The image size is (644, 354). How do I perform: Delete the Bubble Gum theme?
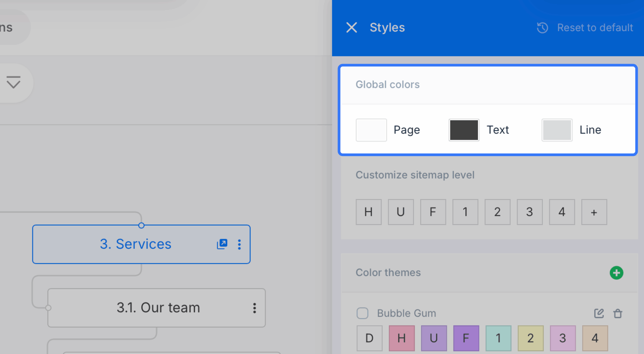pyautogui.click(x=618, y=313)
